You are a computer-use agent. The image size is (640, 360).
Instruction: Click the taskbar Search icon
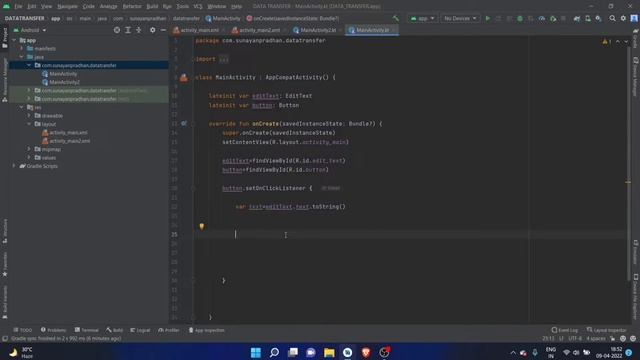coord(274,352)
